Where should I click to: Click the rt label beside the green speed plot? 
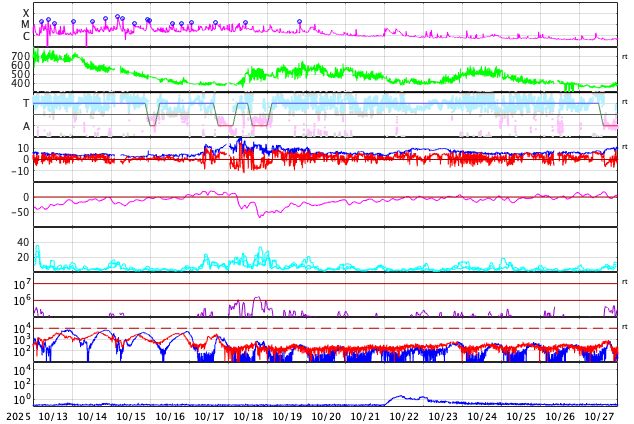coord(625,57)
